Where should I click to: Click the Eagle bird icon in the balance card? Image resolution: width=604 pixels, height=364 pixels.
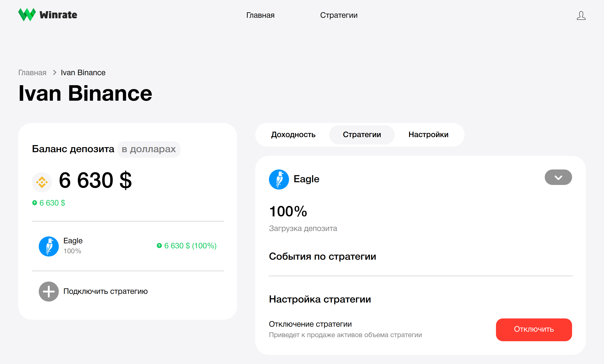(x=49, y=246)
